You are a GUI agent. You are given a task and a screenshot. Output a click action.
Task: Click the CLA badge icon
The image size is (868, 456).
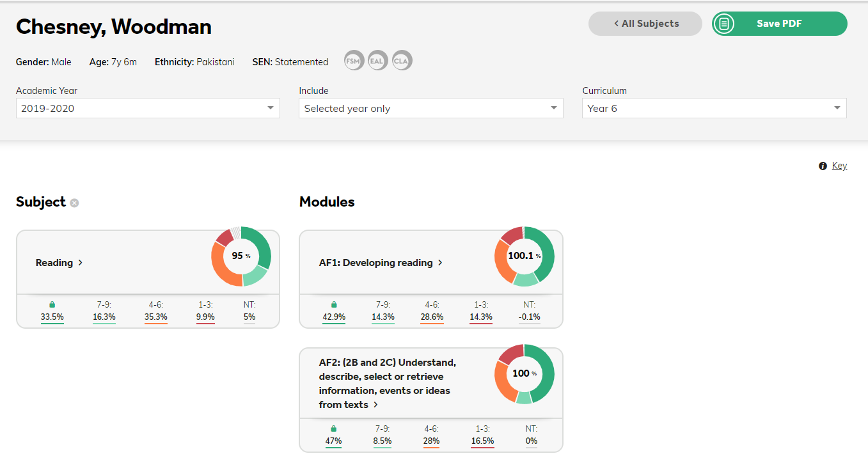(x=402, y=61)
